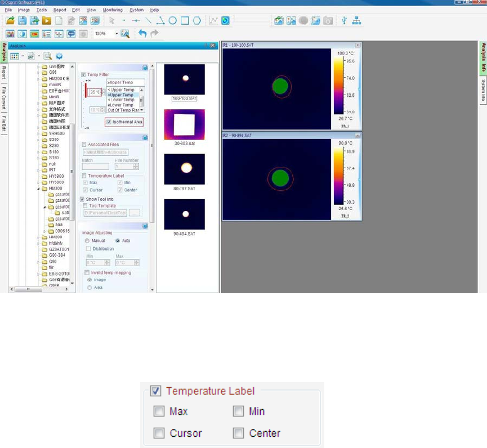The height and width of the screenshot is (448, 487).
Task: Open the Report menu
Action: pos(60,10)
